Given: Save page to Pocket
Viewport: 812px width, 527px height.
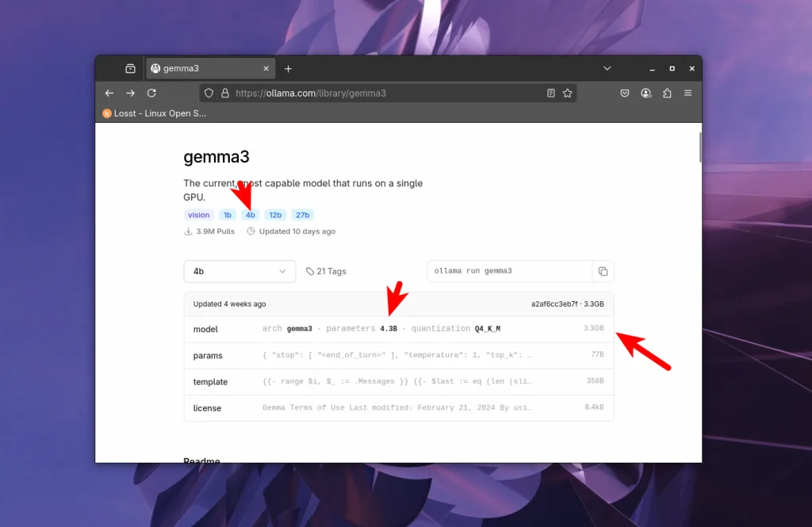Looking at the screenshot, I should [625, 94].
